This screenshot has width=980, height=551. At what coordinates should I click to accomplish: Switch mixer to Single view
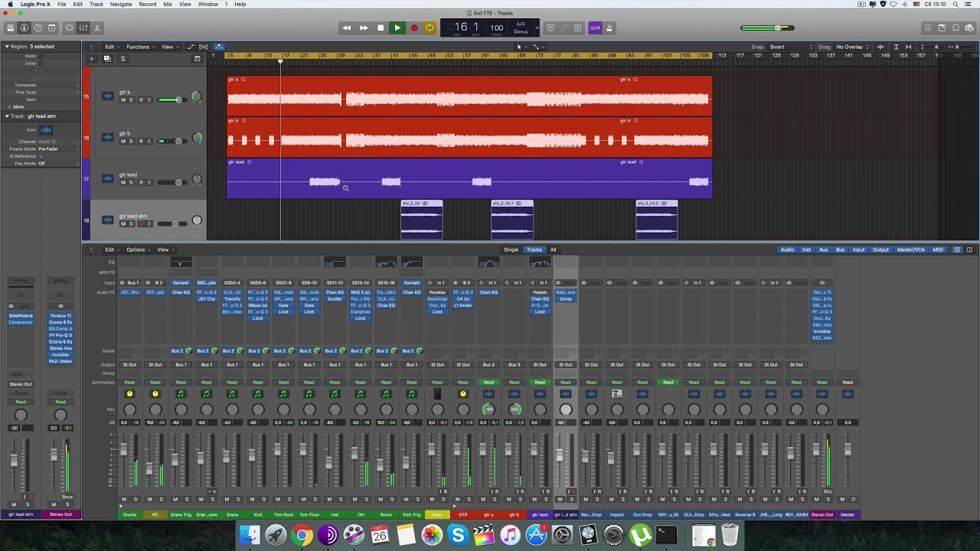pyautogui.click(x=511, y=249)
